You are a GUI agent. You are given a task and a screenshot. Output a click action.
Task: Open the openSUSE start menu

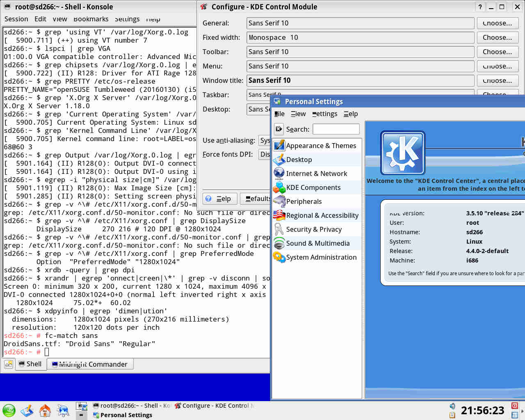pos(9,410)
